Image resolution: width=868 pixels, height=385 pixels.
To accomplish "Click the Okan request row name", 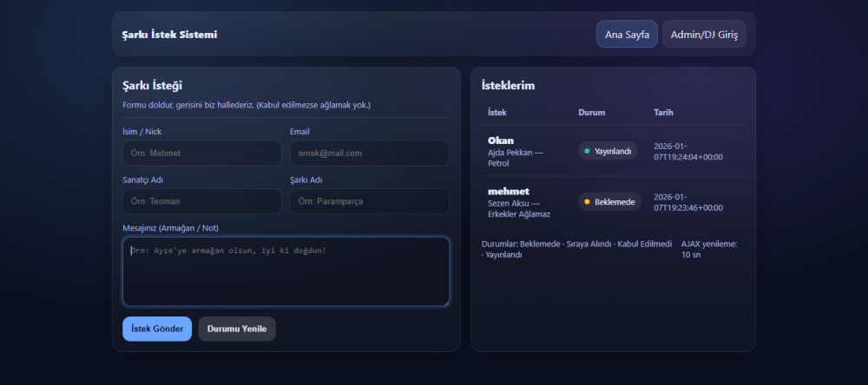I will (501, 140).
